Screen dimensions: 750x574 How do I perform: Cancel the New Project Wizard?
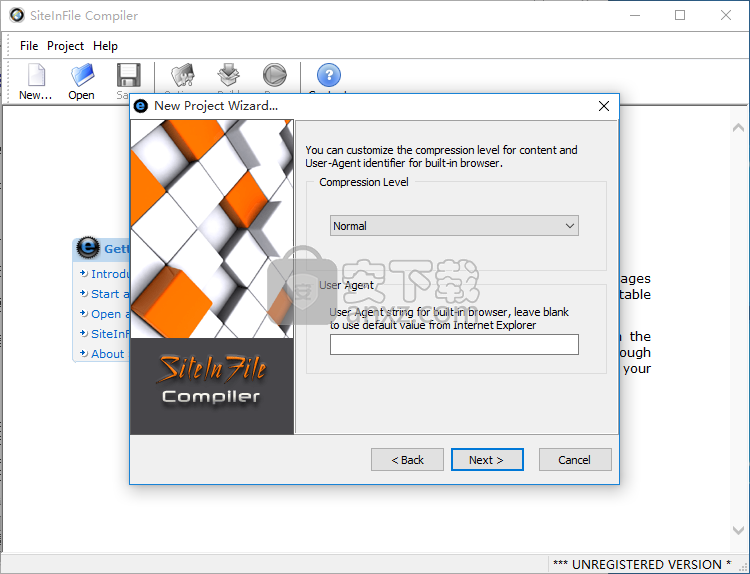pos(575,460)
